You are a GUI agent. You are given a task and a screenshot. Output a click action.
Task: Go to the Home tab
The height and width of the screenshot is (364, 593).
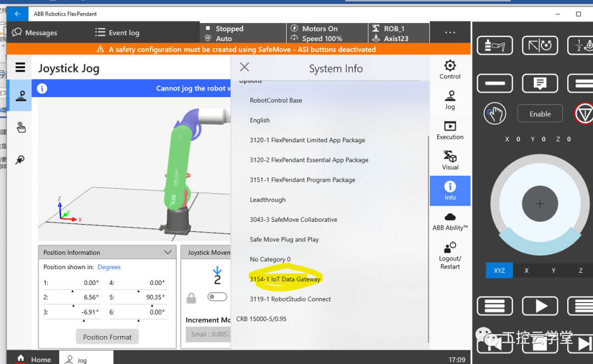33,359
